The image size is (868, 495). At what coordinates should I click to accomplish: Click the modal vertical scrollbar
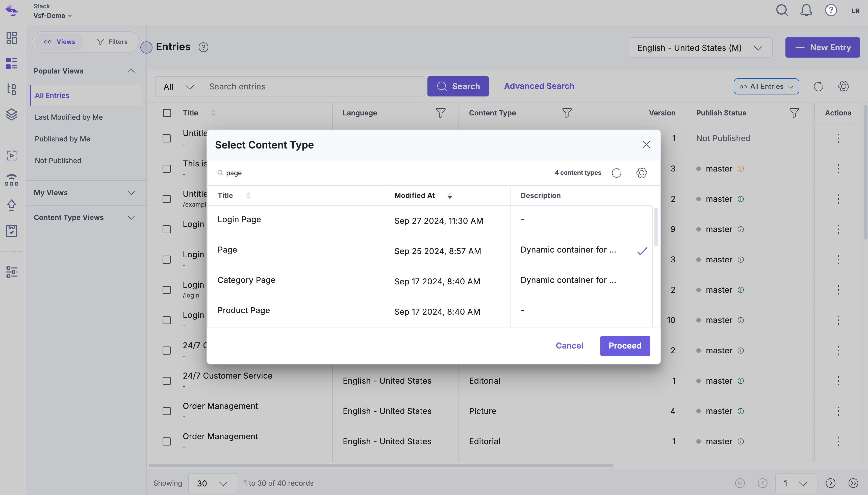[x=656, y=227]
